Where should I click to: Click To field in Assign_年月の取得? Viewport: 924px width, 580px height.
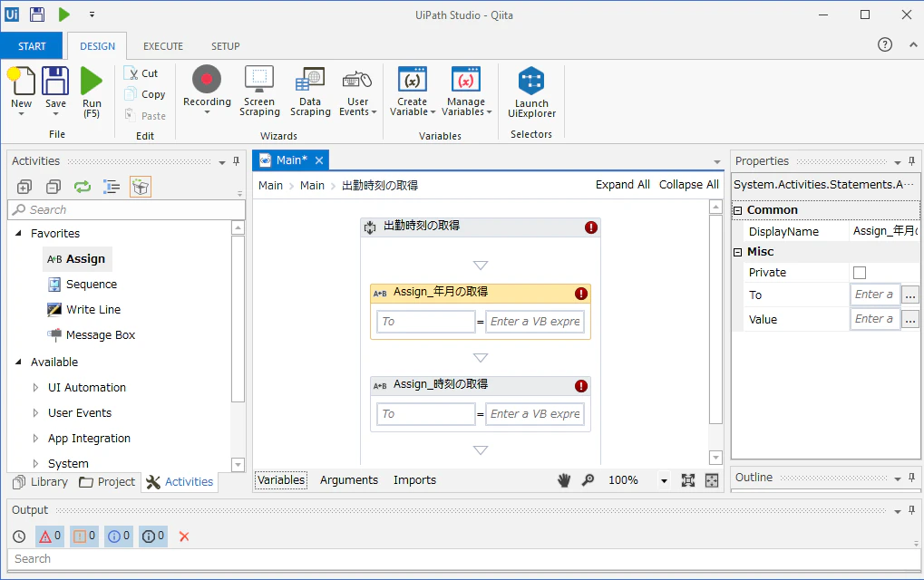click(x=425, y=322)
